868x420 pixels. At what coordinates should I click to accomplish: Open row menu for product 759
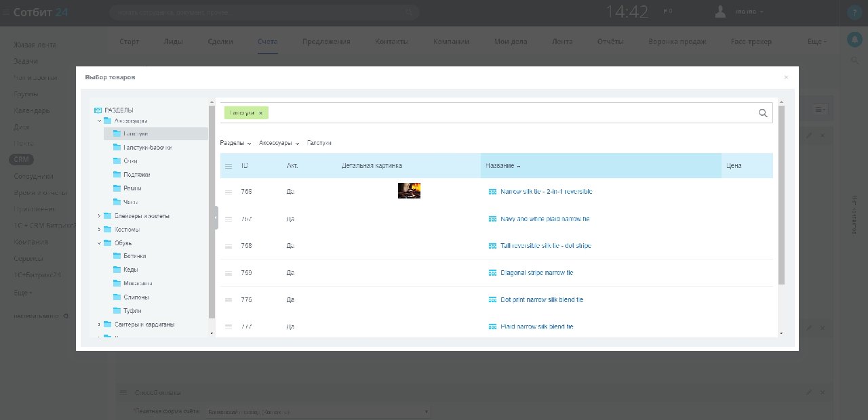229,273
